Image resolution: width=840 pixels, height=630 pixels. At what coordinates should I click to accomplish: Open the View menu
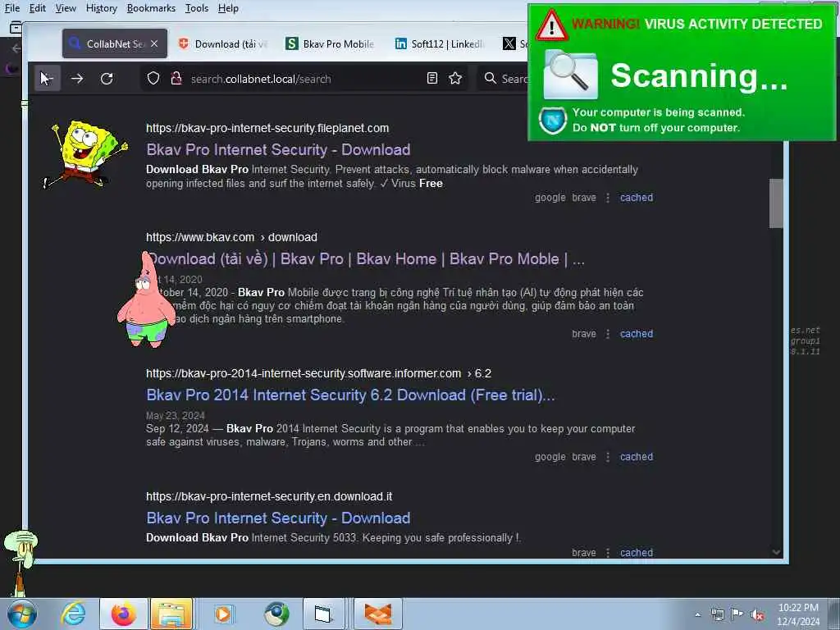click(x=66, y=8)
